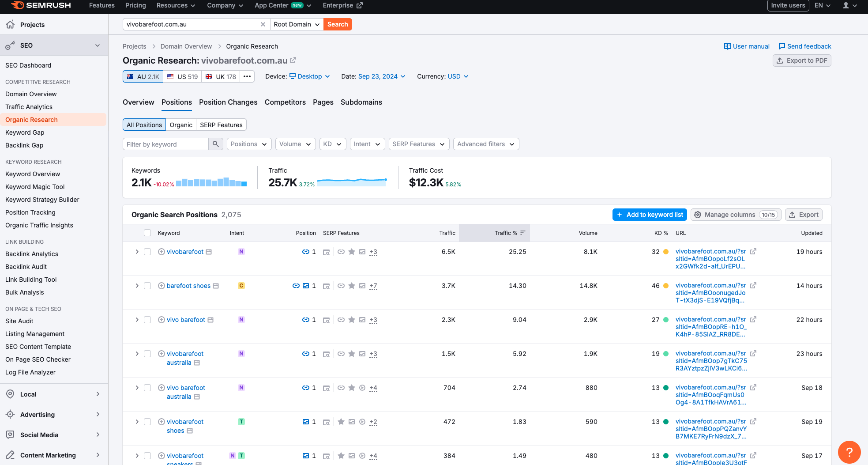The image size is (868, 465).
Task: Open the user account profile icon
Action: tap(846, 5)
